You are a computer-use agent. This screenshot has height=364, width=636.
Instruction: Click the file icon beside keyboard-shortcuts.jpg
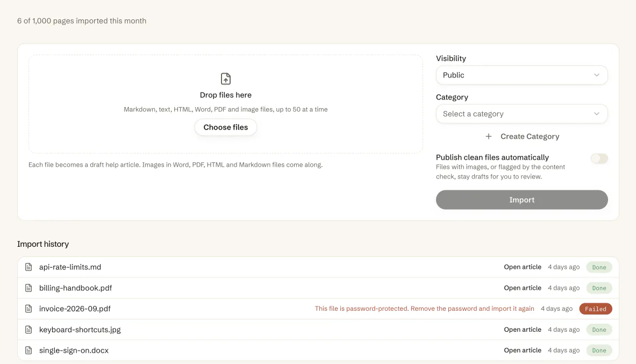[28, 330]
